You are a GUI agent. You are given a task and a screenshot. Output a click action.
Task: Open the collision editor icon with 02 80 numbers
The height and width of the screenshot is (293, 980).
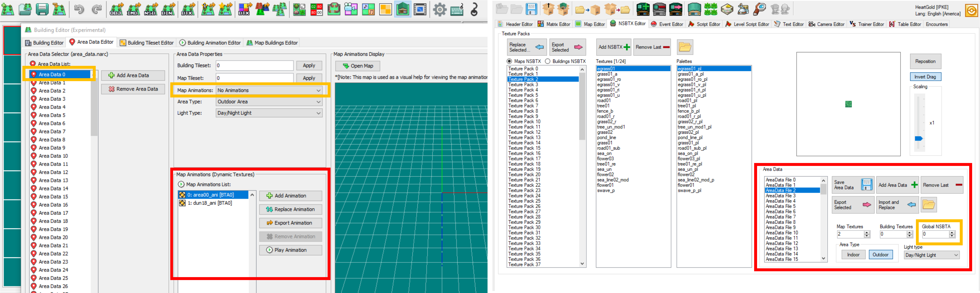tap(316, 10)
